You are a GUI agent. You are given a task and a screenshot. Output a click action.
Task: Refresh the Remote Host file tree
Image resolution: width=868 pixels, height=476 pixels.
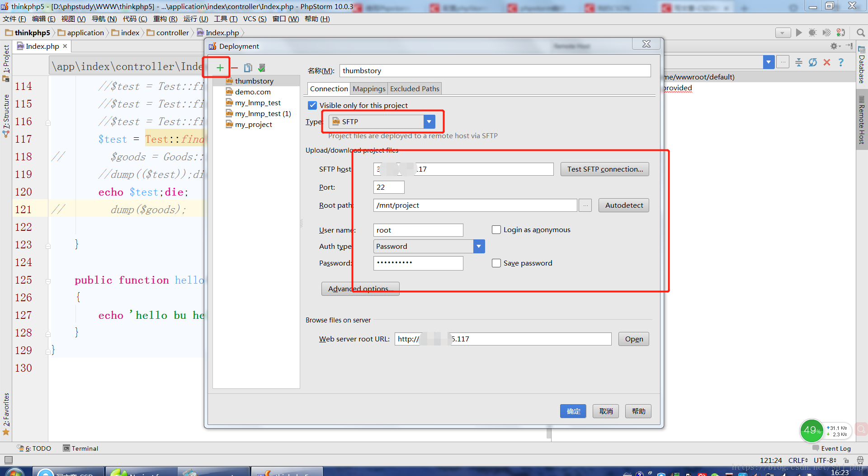pos(813,62)
